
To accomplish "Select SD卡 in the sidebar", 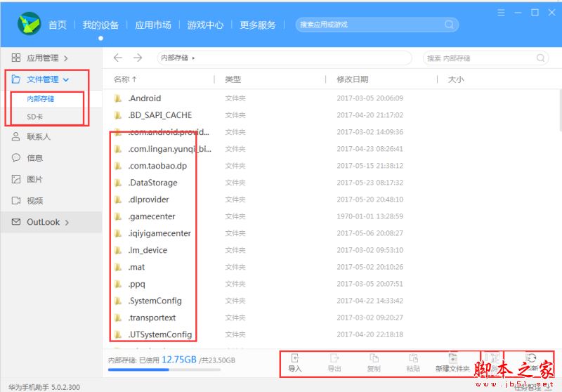I will 34,117.
